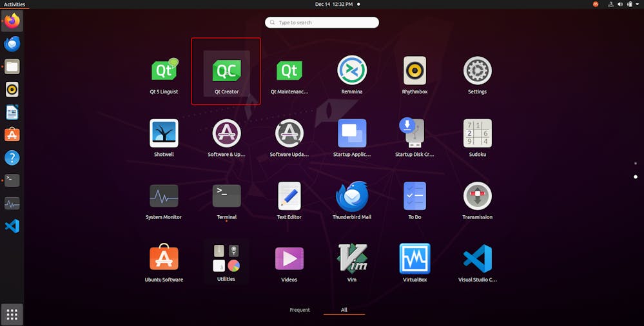Open Vim editor
The image size is (644, 326).
click(352, 264)
